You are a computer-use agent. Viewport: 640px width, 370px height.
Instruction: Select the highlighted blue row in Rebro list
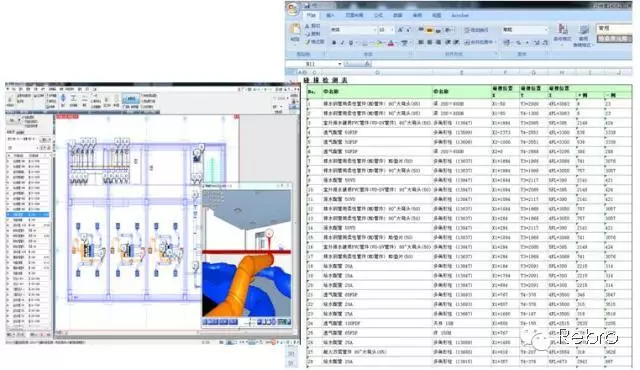coord(28,215)
